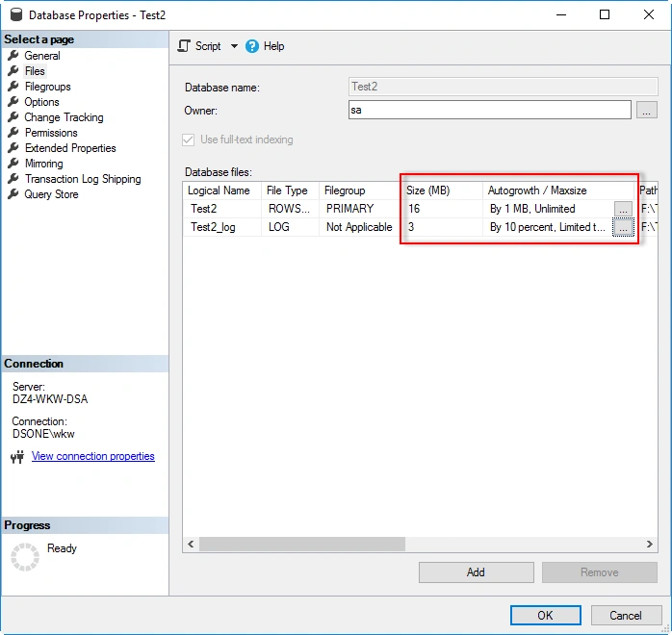
Task: Click the disabled Database name field
Action: pyautogui.click(x=504, y=87)
